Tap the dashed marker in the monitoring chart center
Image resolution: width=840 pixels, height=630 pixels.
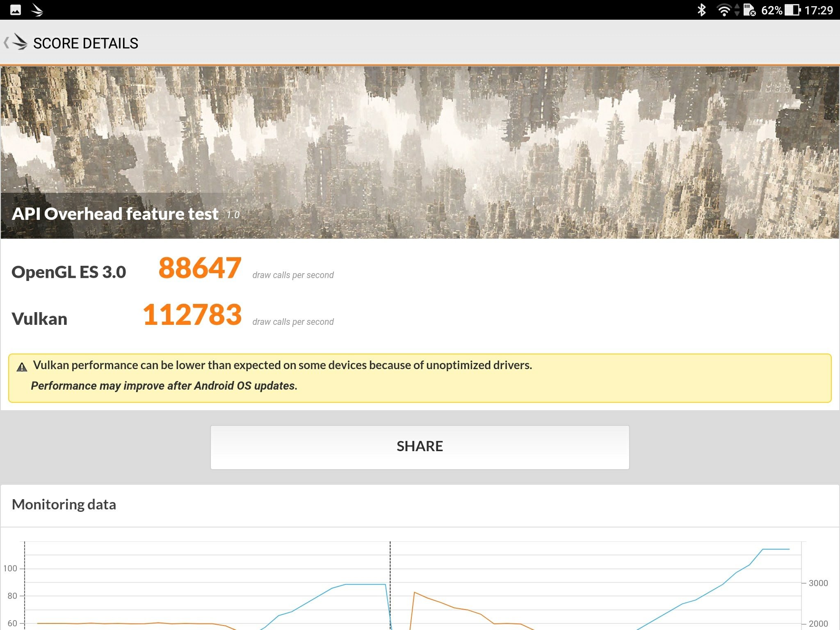pyautogui.click(x=390, y=586)
